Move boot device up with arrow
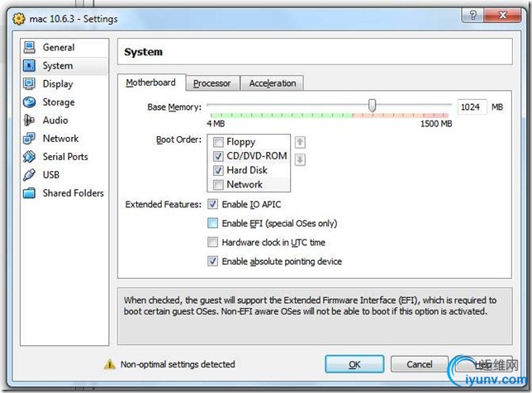The height and width of the screenshot is (393, 532). pos(300,142)
